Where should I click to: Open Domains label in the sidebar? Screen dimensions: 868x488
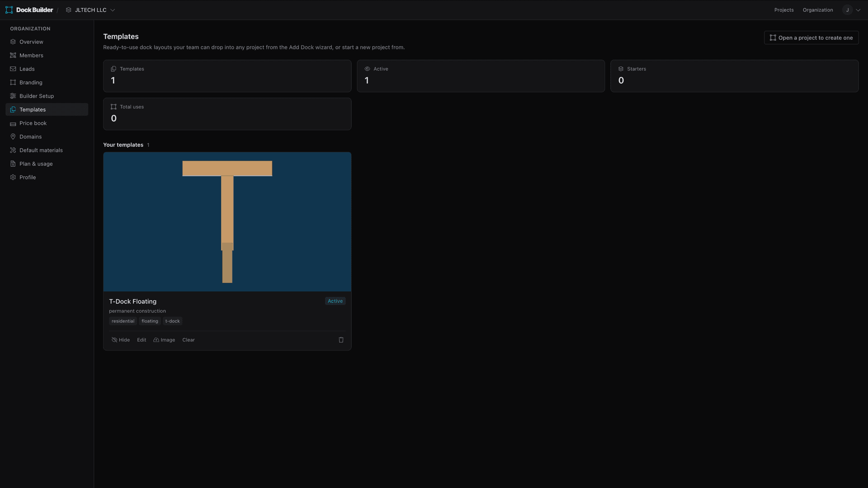30,136
